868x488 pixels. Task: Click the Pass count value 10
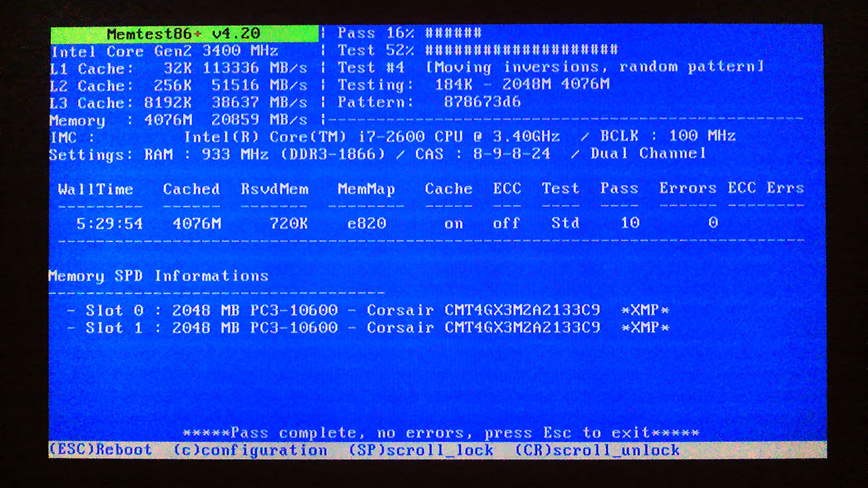point(629,223)
